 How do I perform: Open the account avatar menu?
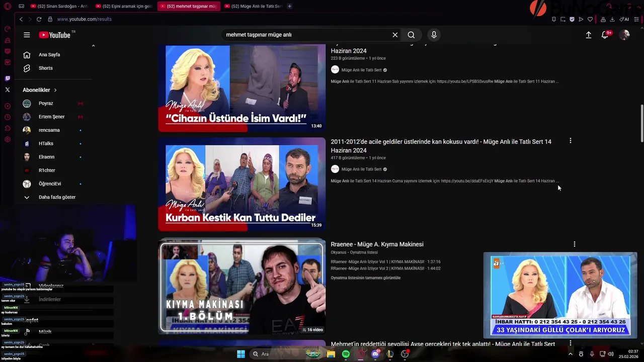tap(624, 35)
